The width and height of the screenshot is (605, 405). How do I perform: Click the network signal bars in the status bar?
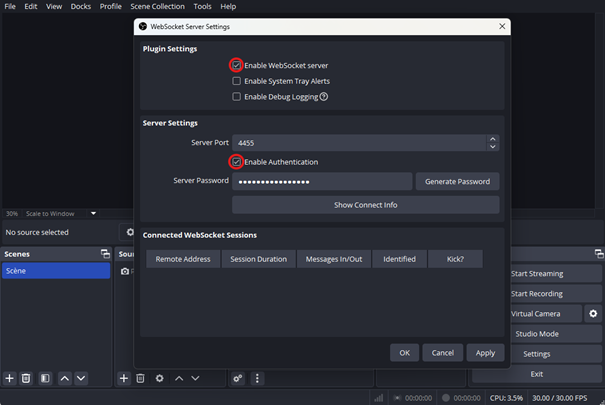click(379, 398)
